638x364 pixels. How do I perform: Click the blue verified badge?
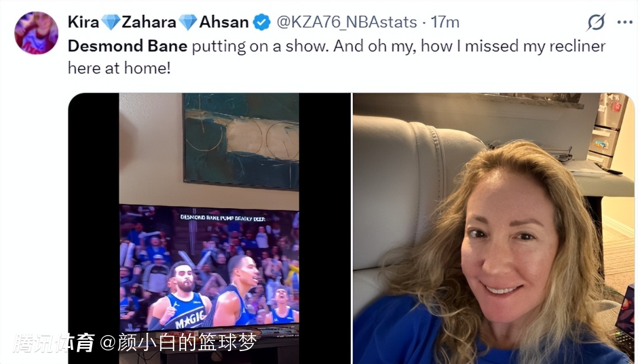coord(262,22)
